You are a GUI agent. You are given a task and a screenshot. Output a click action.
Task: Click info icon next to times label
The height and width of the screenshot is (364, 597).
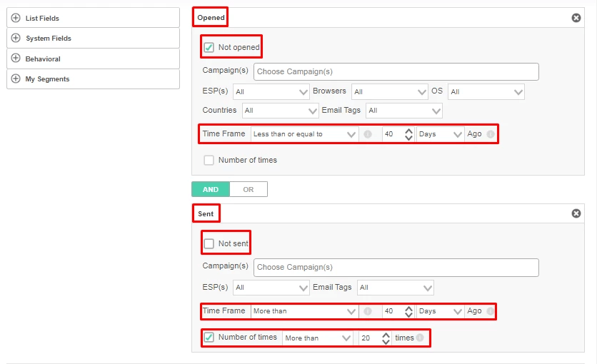[x=420, y=338]
